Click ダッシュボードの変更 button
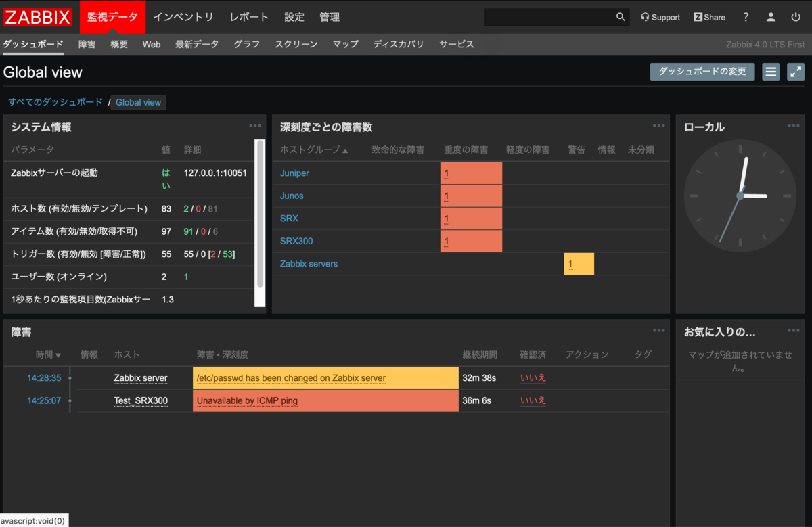The image size is (812, 527). coord(702,72)
